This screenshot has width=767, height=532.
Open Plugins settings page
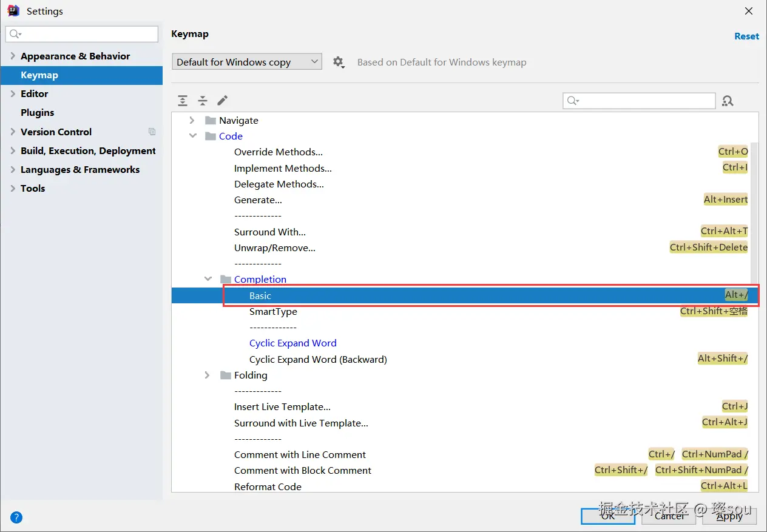[38, 112]
